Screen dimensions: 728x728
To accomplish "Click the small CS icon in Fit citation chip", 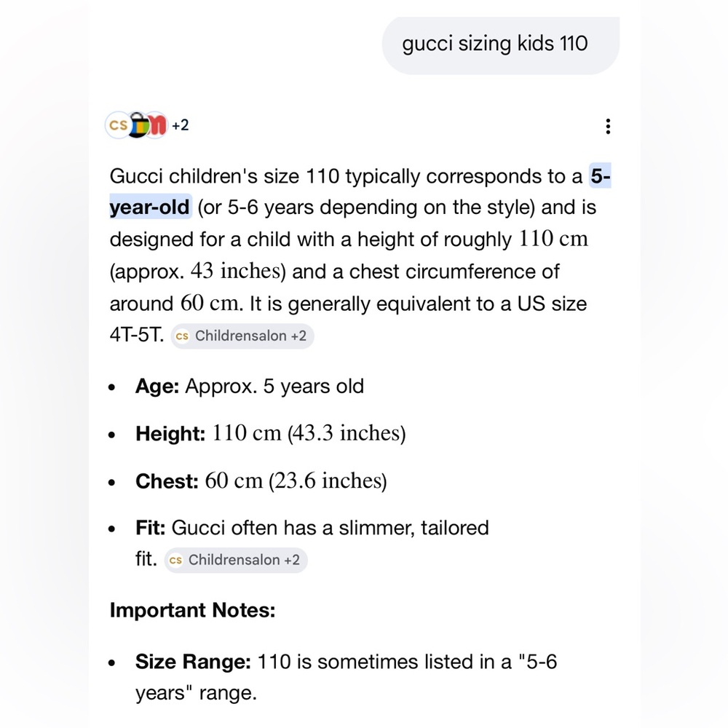I will pyautogui.click(x=175, y=560).
